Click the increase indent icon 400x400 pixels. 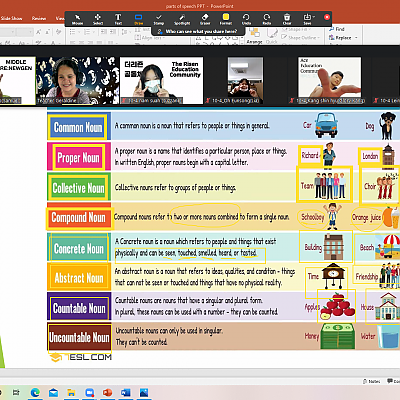point(113,32)
